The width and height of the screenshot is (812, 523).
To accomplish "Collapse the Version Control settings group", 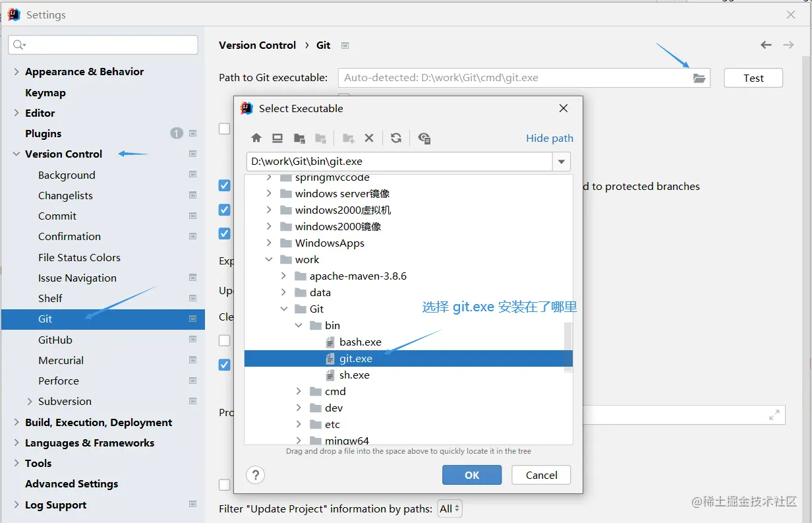I will 16,154.
